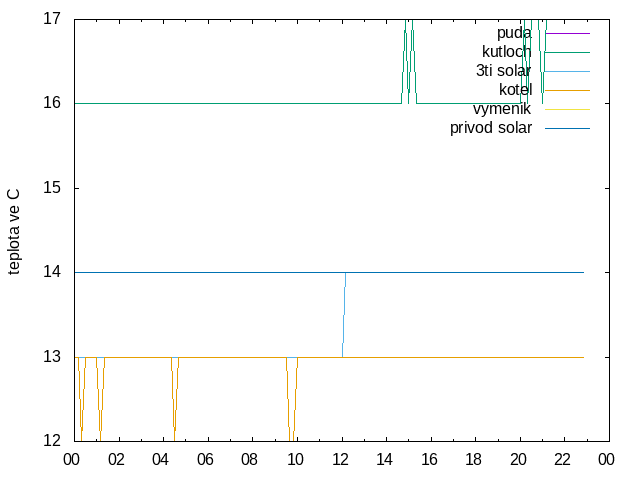Click the 'privod solar' legend label
Image resolution: width=640 pixels, height=480 pixels.
pos(491,128)
